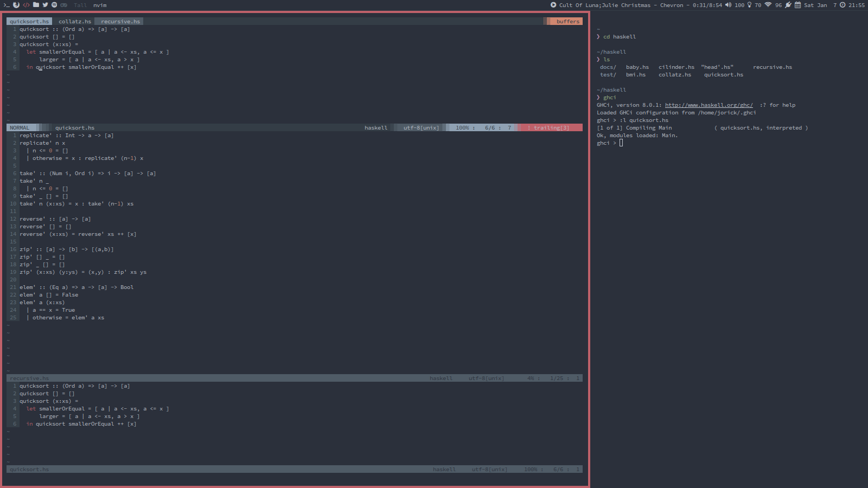Click the Tall layout indicator

80,5
